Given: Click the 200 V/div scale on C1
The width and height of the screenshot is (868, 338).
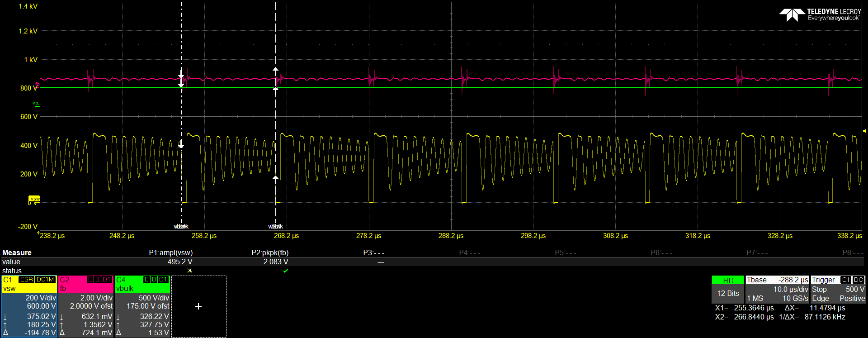Looking at the screenshot, I should coord(41,298).
